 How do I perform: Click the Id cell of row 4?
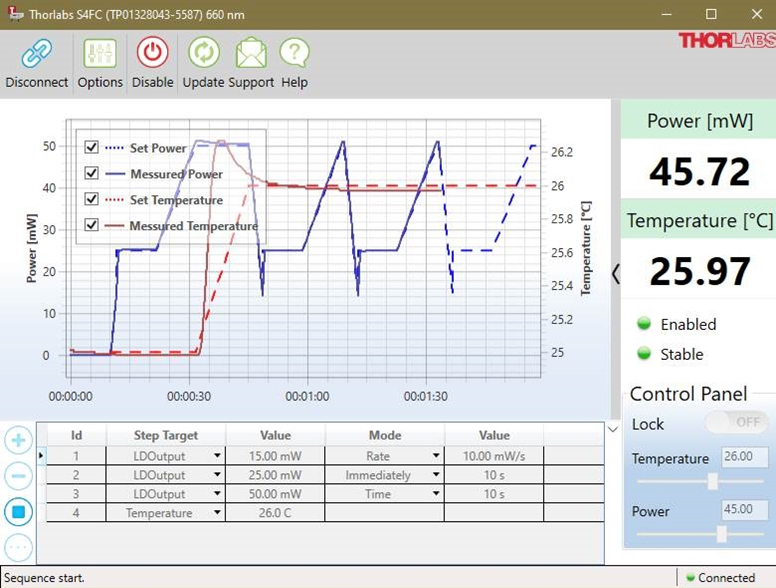click(x=76, y=512)
